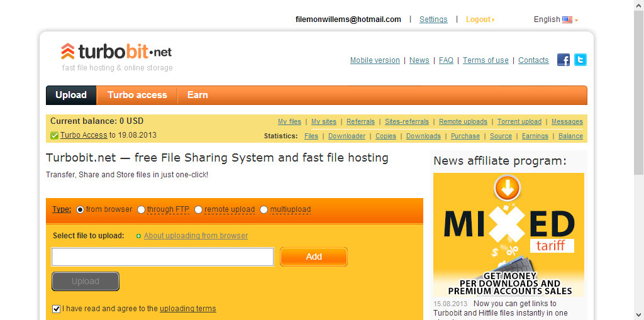This screenshot has height=320, width=644.
Task: Open the uploading terms link
Action: 187,309
